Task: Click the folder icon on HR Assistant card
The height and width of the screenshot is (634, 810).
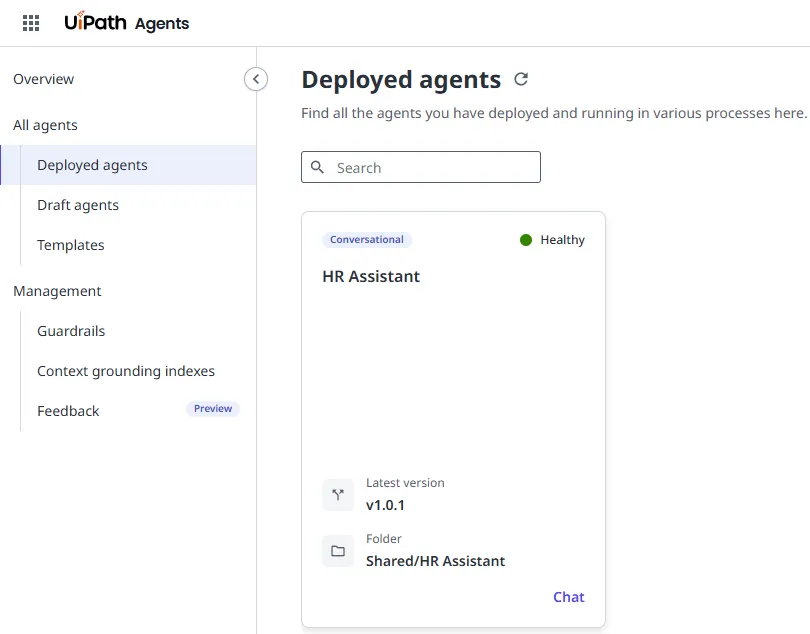Action: (337, 550)
